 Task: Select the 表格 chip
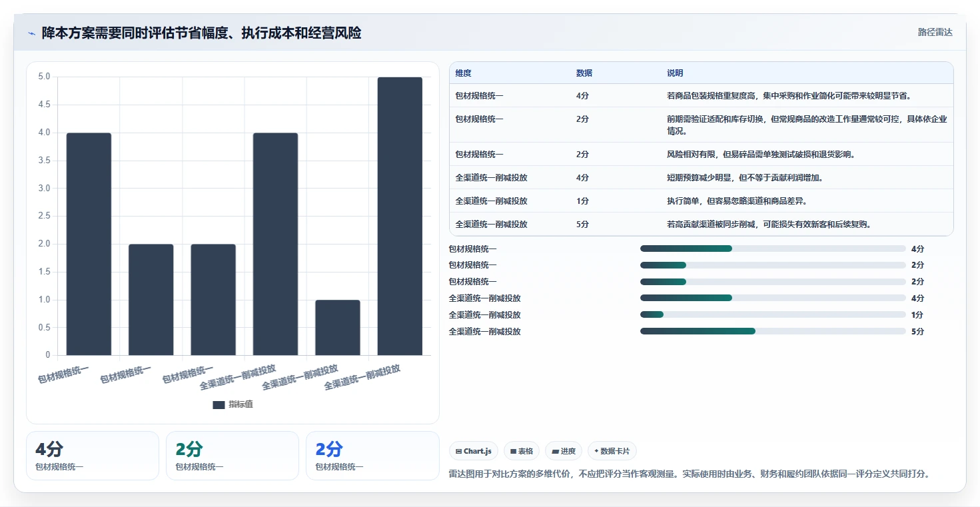[521, 451]
